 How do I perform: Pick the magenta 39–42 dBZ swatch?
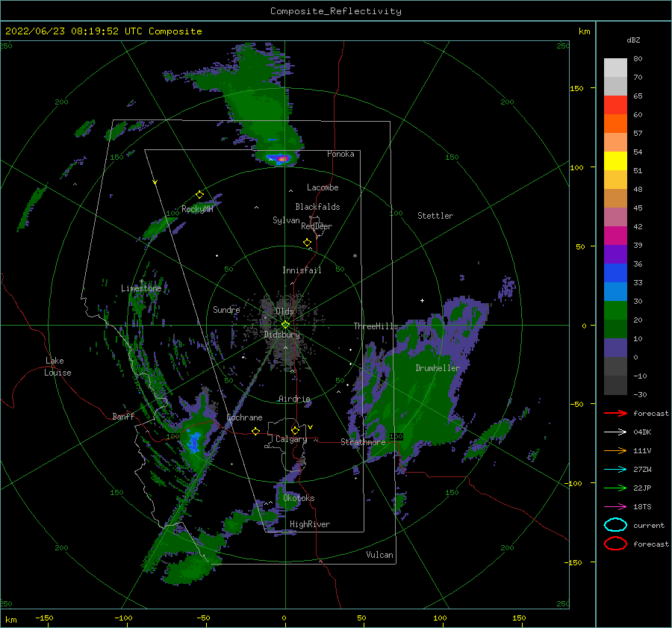[615, 235]
